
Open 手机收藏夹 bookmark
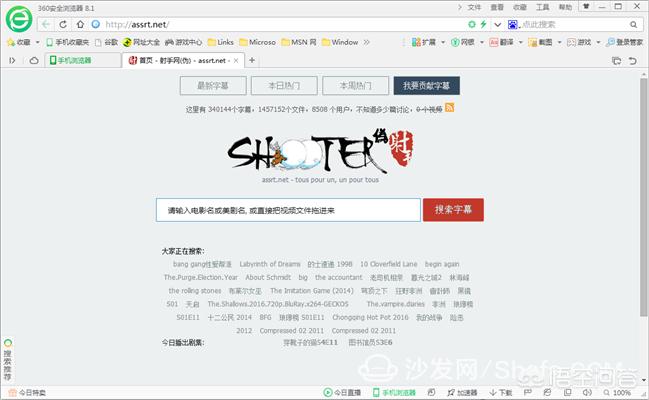pyautogui.click(x=67, y=42)
